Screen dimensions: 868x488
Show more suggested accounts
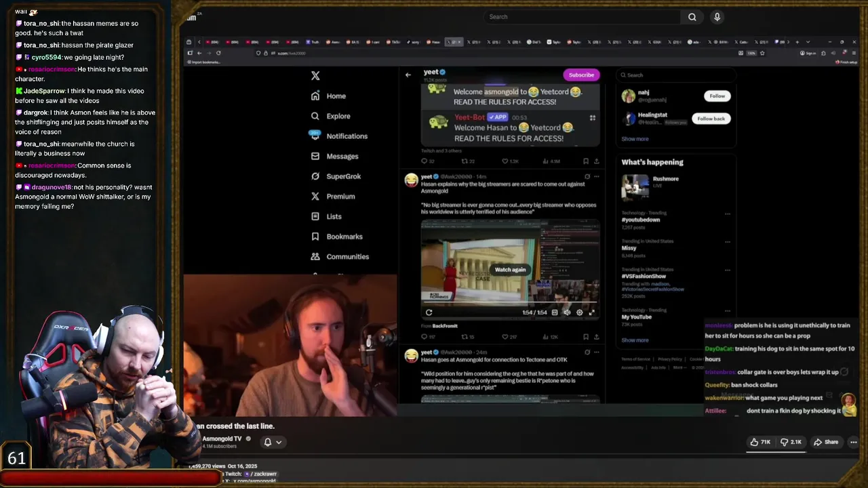click(x=635, y=139)
